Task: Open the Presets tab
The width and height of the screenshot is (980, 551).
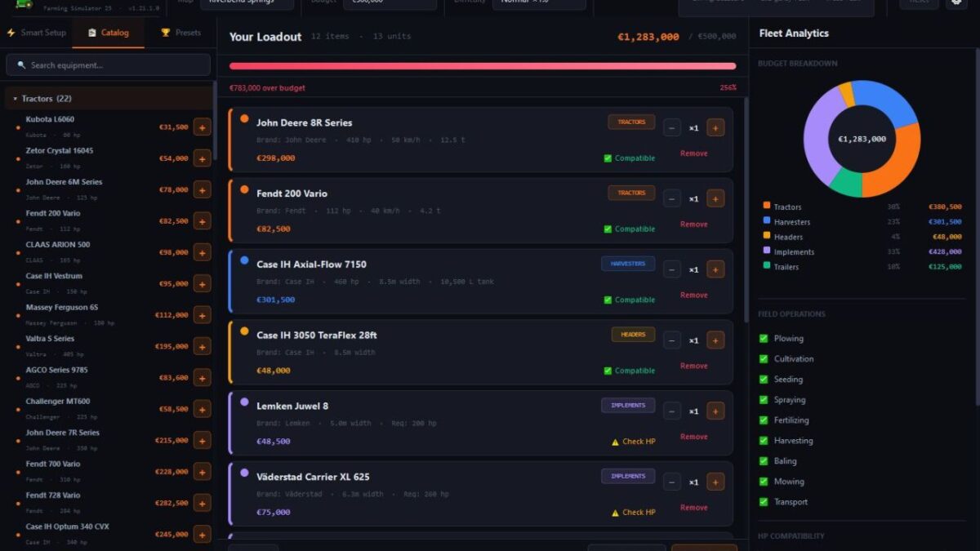Action: point(180,33)
